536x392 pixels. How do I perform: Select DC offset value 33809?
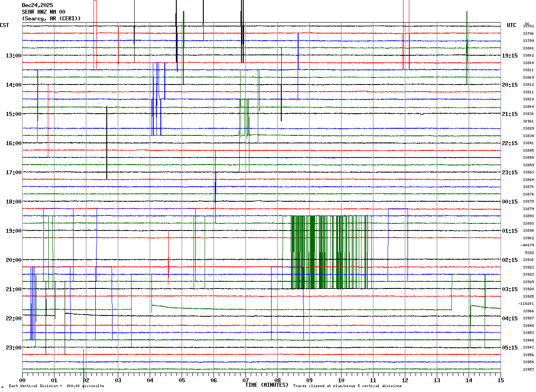tap(528, 77)
